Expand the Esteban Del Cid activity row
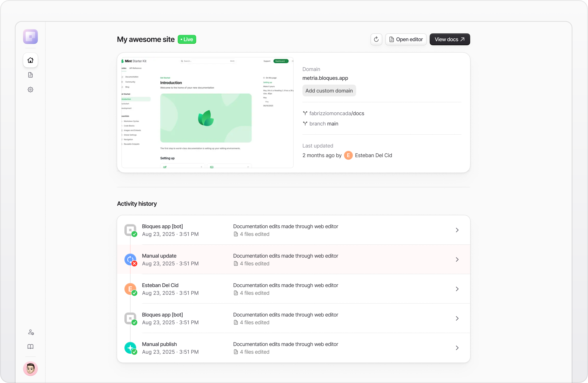 click(457, 289)
